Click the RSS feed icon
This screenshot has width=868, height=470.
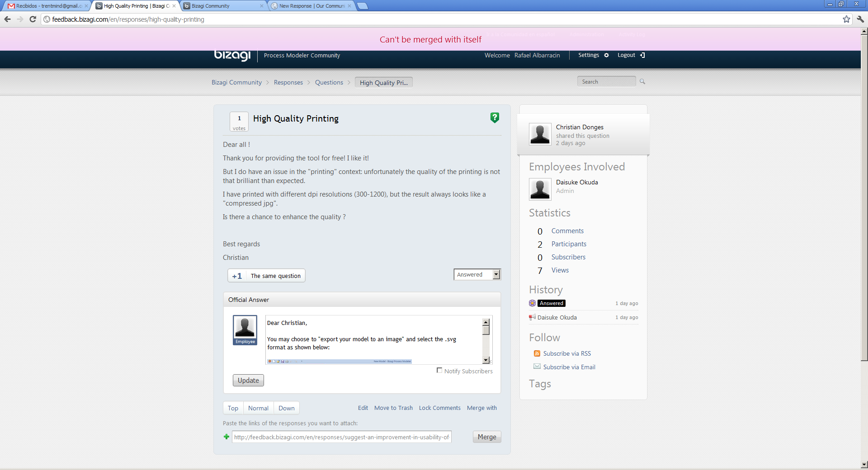537,353
